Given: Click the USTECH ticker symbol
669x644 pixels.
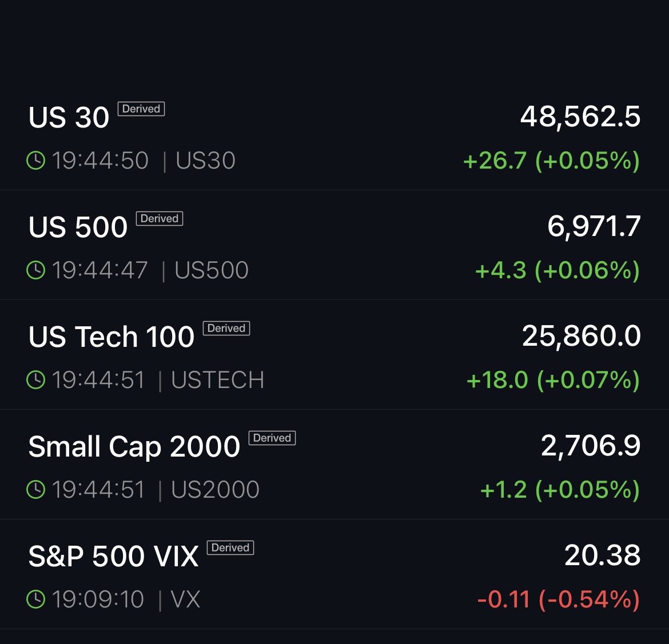Looking at the screenshot, I should tap(218, 380).
